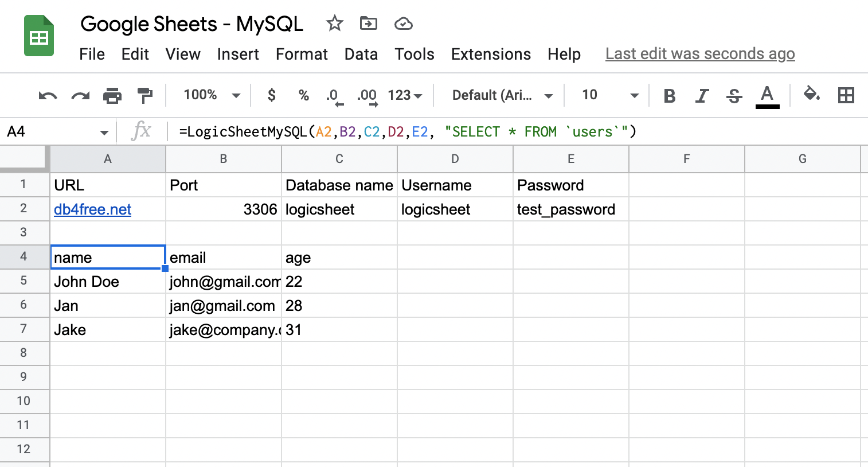The image size is (868, 467).
Task: Toggle italic formatting
Action: 702,95
